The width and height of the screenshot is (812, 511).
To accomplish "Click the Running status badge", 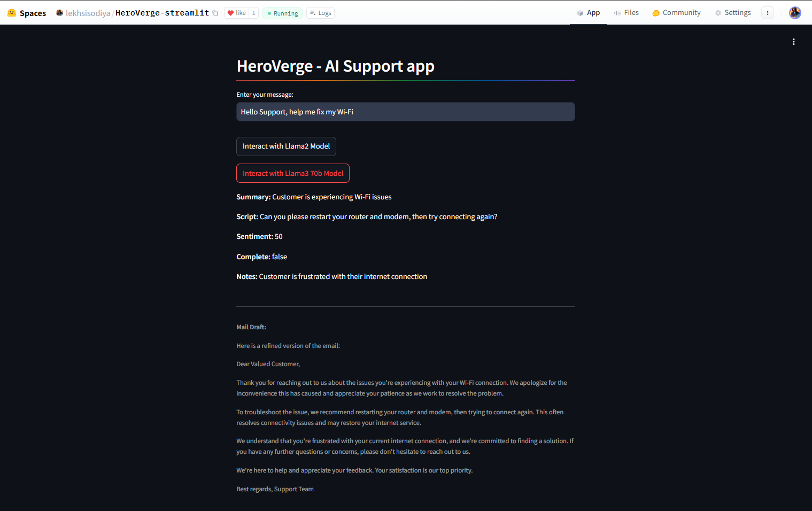I will [x=282, y=13].
